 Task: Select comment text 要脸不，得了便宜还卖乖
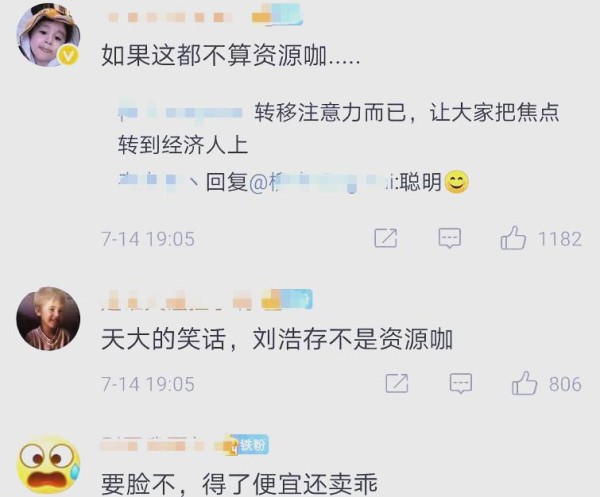click(240, 484)
